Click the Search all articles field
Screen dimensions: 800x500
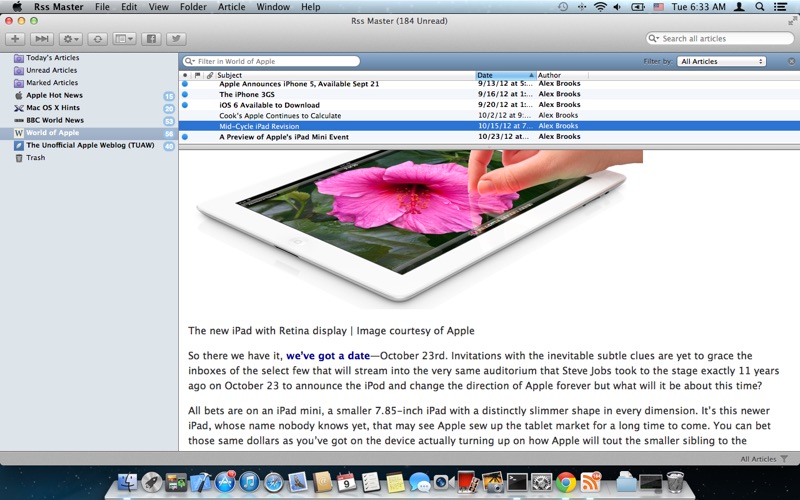tap(720, 38)
